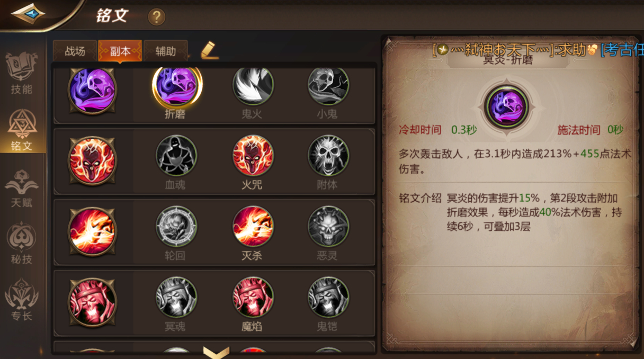Image resolution: width=644 pixels, height=359 pixels.
Task: Select the 附体 skull rune
Action: tap(328, 155)
